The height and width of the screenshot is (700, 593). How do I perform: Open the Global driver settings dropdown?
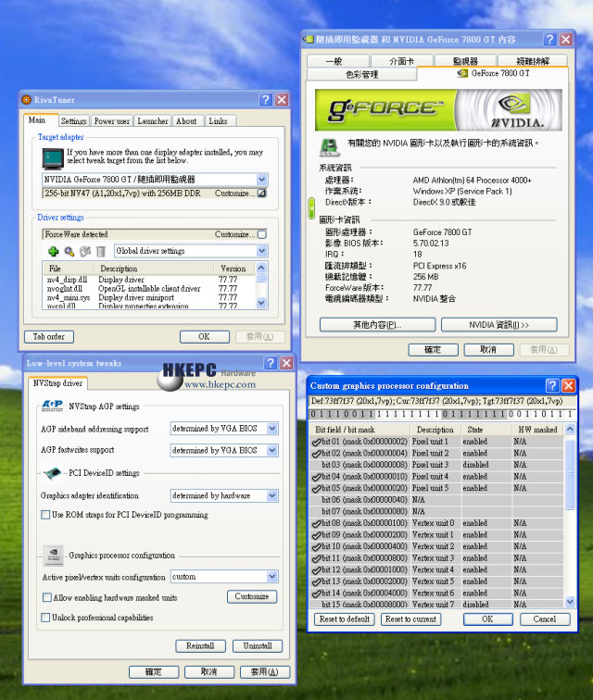point(262,251)
